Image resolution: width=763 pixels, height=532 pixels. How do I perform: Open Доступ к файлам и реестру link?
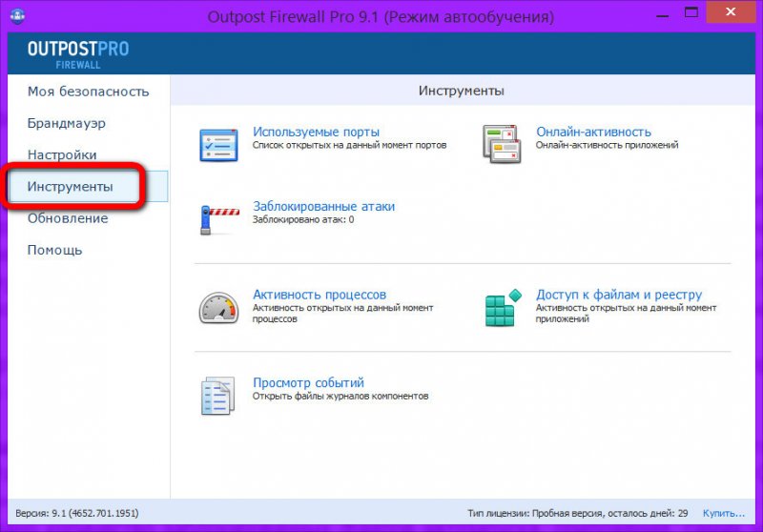[619, 295]
